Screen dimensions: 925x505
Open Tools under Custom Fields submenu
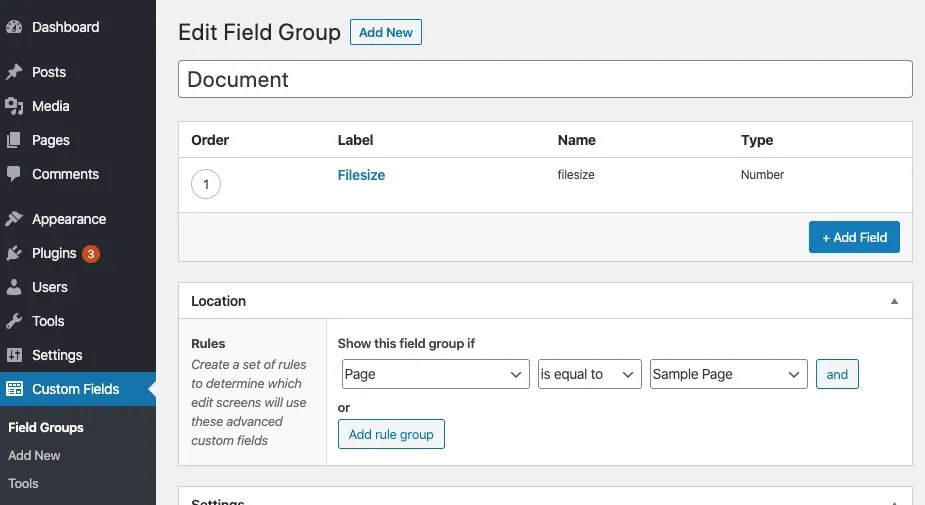click(23, 483)
